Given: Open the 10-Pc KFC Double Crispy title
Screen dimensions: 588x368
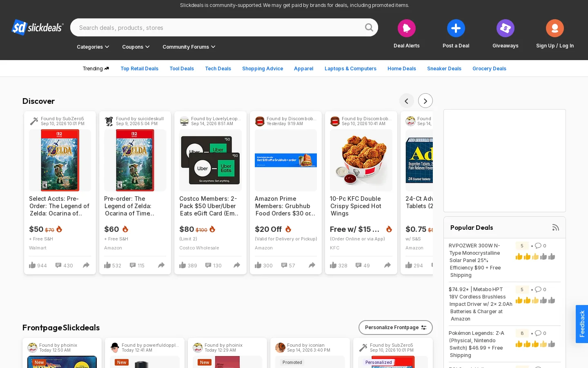Looking at the screenshot, I should 356,206.
